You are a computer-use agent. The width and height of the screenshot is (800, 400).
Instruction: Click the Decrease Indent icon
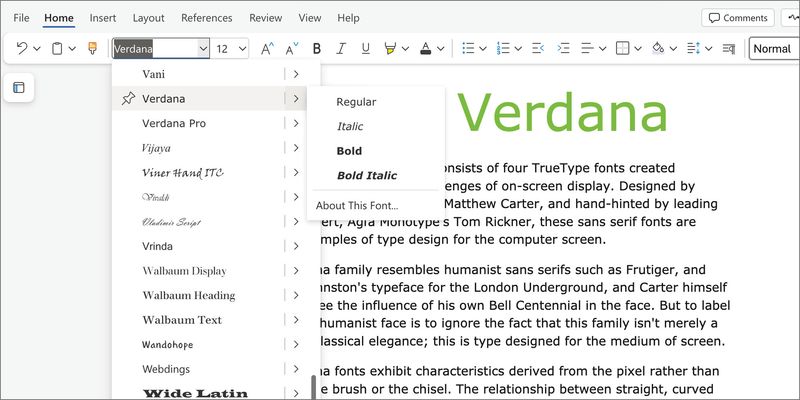[538, 48]
